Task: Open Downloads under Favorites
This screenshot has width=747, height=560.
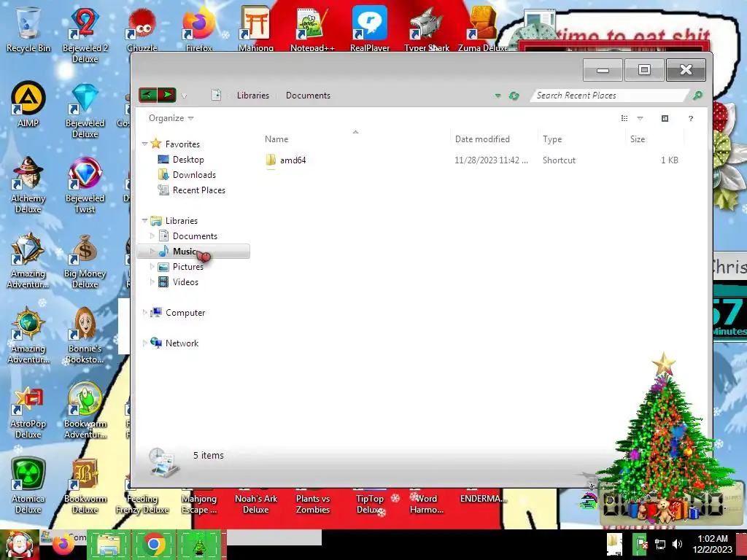Action: (186, 175)
